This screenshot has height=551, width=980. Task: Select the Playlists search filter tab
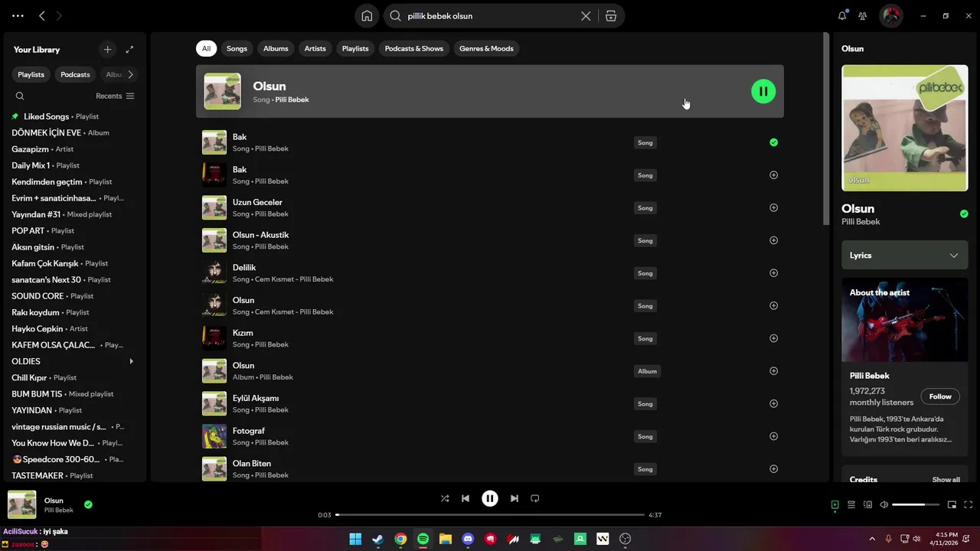[355, 48]
